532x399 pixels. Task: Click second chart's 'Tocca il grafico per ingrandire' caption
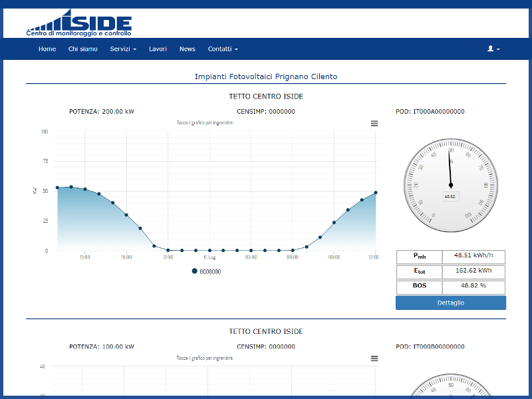coord(205,358)
